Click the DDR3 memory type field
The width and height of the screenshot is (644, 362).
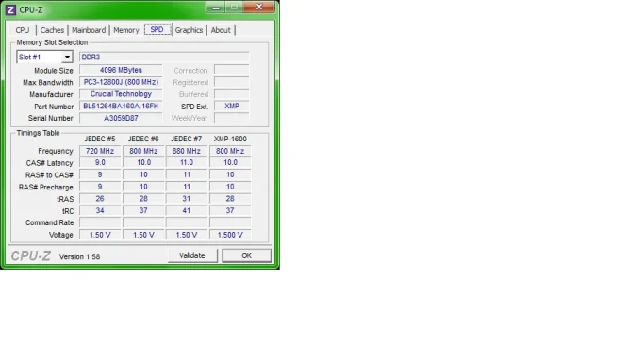(x=164, y=58)
